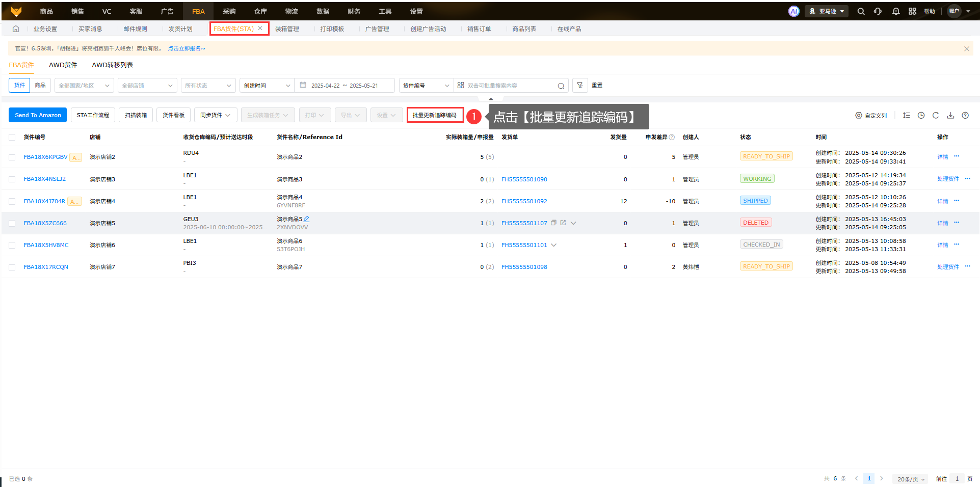Open the 同步货件 dropdown button

tap(215, 115)
